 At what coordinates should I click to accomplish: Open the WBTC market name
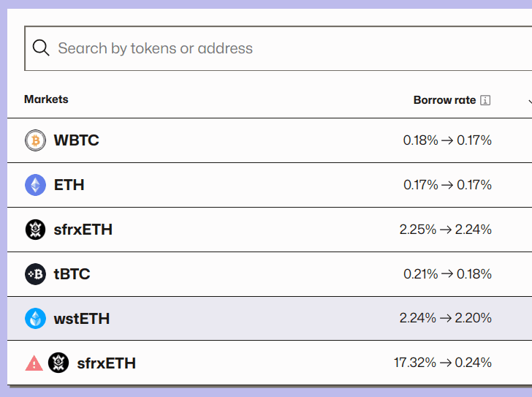pos(77,140)
